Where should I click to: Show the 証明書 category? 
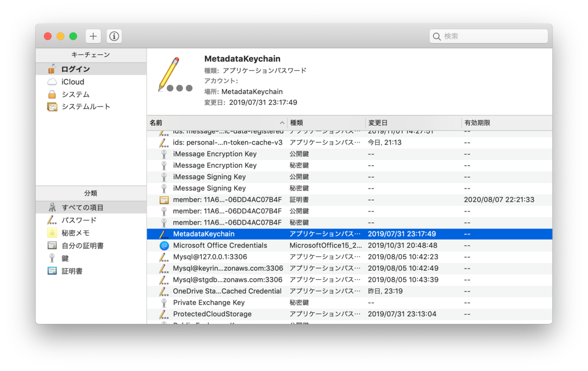pos(91,271)
